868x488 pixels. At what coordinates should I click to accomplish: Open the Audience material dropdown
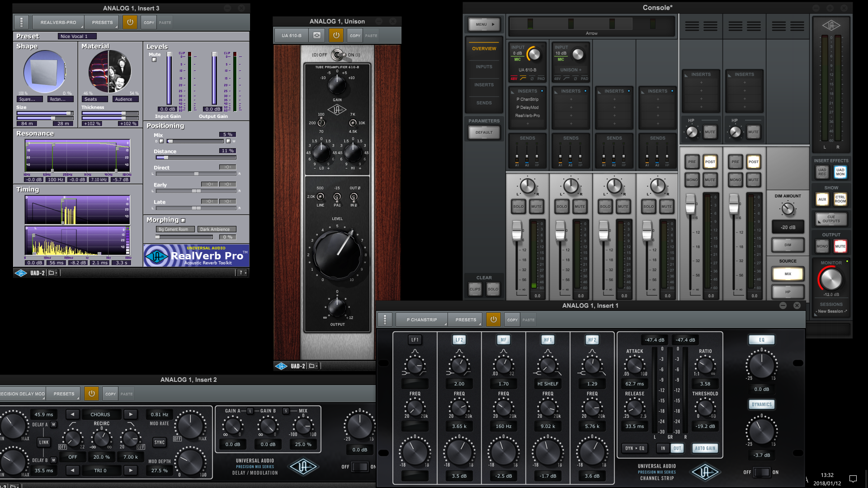[x=125, y=99]
